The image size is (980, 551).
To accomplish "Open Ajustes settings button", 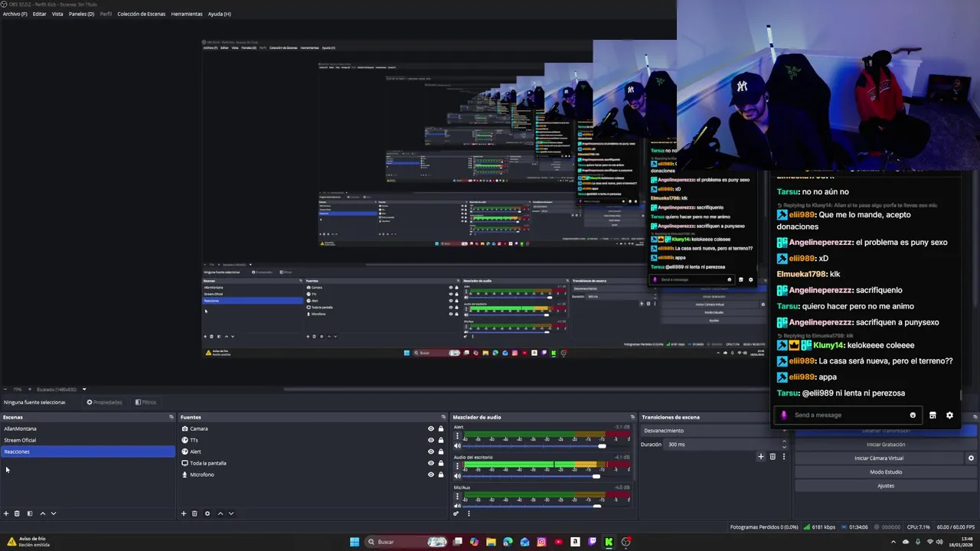I will (x=886, y=486).
